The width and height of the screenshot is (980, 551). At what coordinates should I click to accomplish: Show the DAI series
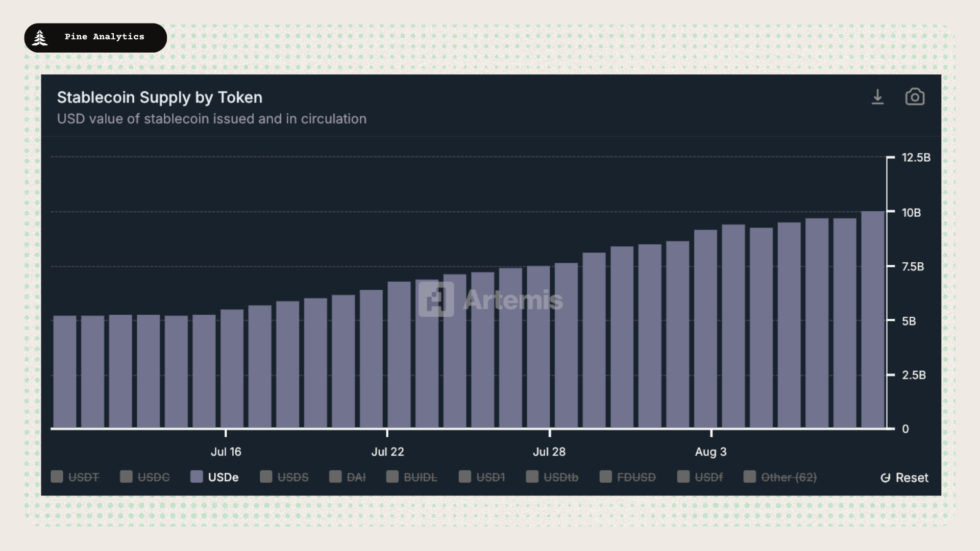click(x=348, y=477)
